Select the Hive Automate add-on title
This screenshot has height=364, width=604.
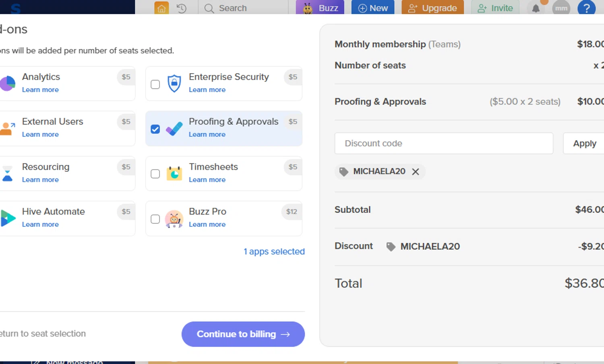click(x=54, y=212)
